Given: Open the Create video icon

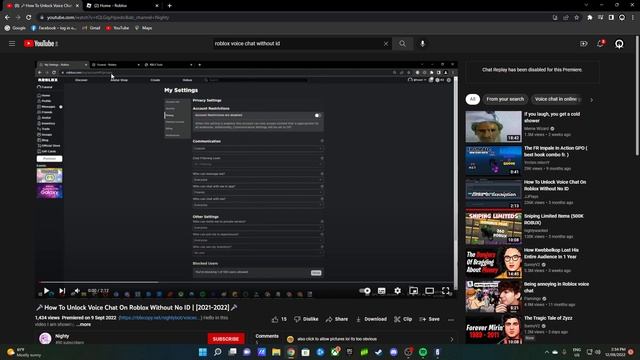Looking at the screenshot, I should coord(584,44).
